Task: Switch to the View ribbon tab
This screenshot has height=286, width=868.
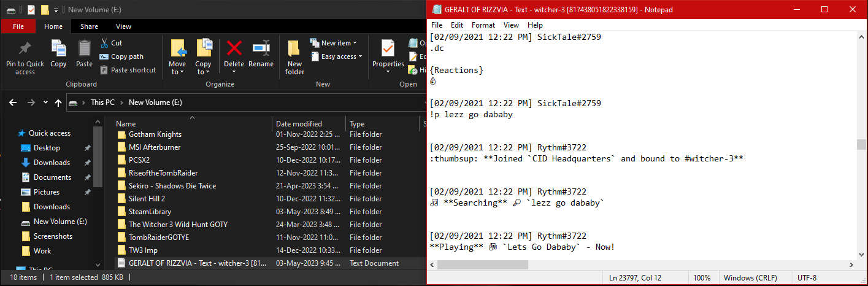Action: pyautogui.click(x=124, y=26)
